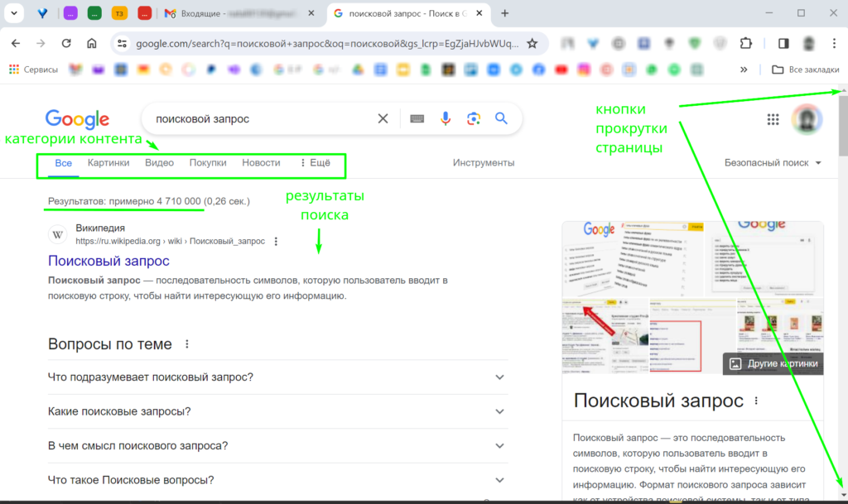Open the "Безопасный поиск" dropdown
Image resolution: width=848 pixels, height=504 pixels.
(x=773, y=162)
